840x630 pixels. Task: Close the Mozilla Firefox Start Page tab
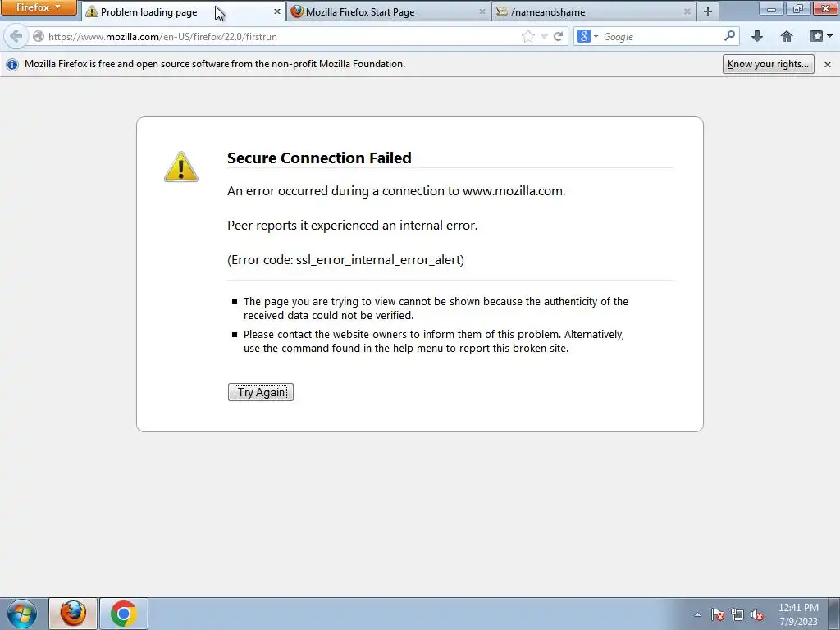482,11
